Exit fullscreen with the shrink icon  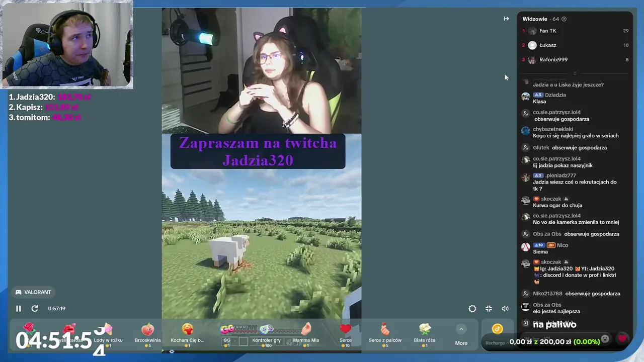pos(489,309)
